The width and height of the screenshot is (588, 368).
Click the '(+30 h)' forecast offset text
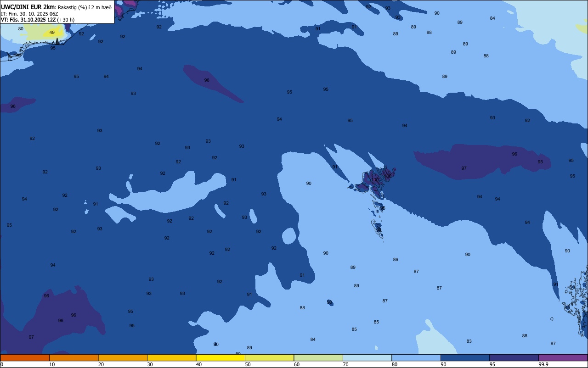(66, 19)
